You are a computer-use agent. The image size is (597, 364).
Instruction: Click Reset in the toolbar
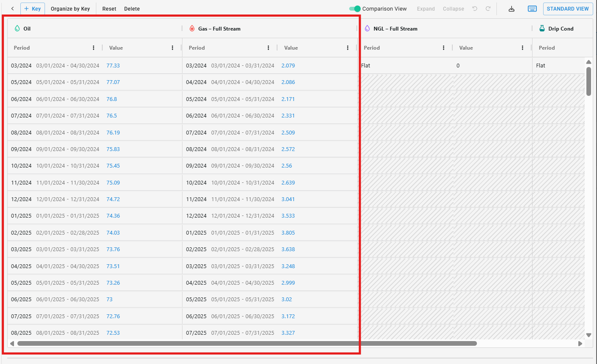click(109, 8)
